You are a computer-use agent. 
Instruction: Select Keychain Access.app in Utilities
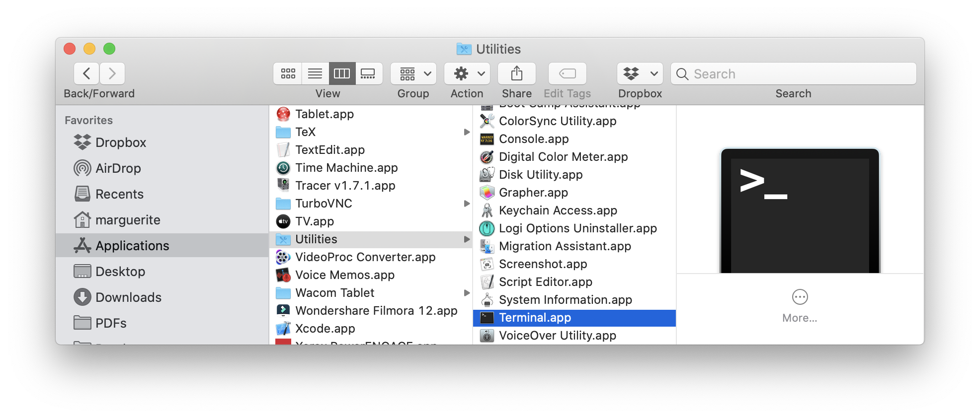click(x=558, y=210)
